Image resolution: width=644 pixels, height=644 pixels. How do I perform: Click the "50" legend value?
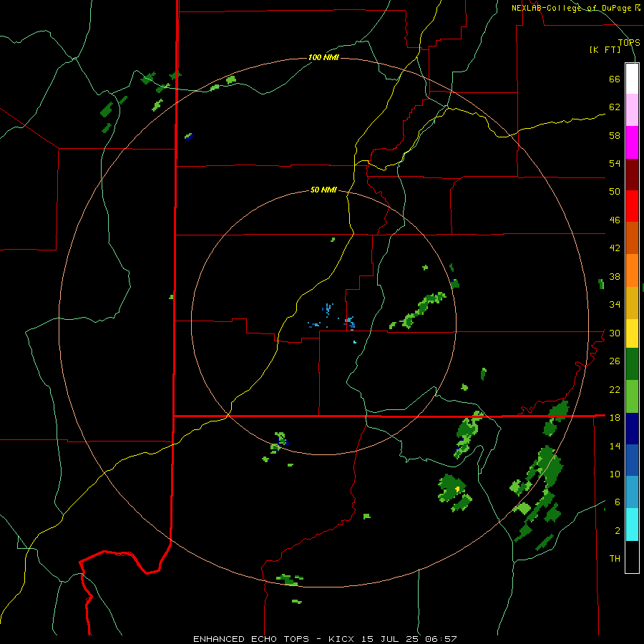coord(615,192)
